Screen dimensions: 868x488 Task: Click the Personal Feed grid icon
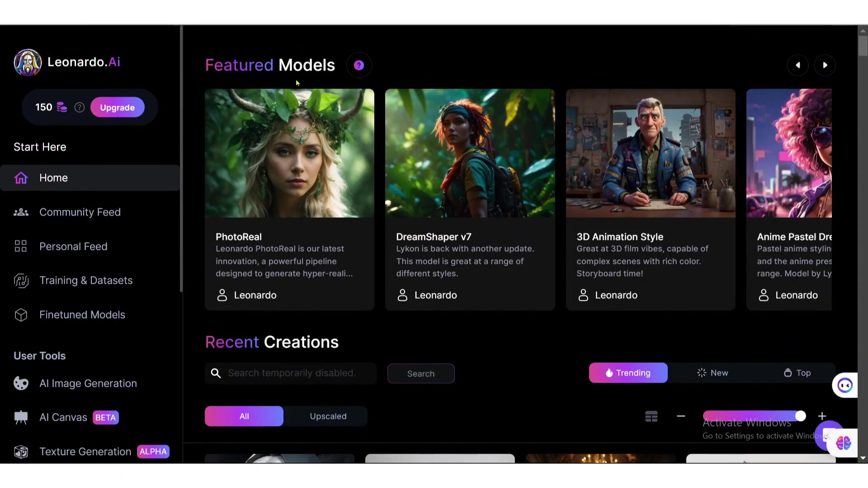[21, 246]
